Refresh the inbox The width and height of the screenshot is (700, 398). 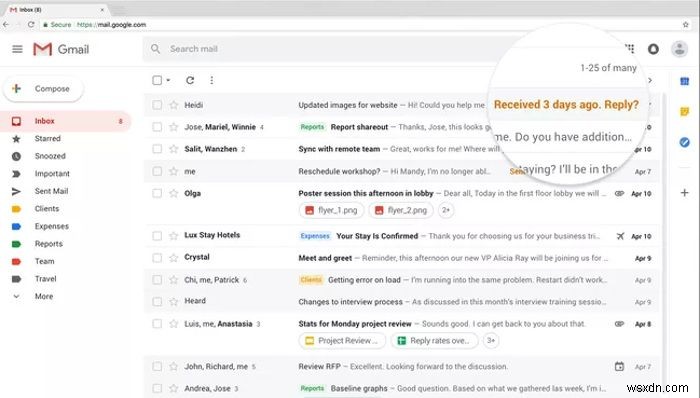pyautogui.click(x=190, y=80)
